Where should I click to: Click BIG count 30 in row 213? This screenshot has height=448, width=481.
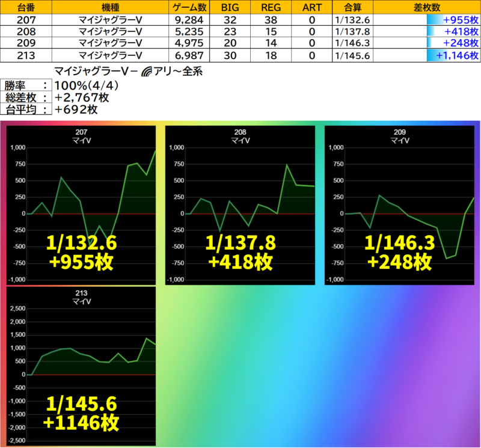pos(230,55)
